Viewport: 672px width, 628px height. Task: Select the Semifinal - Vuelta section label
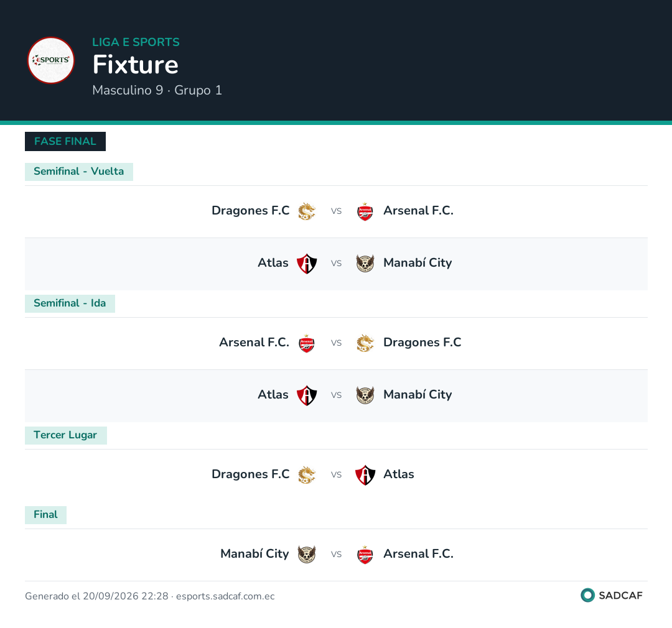(x=79, y=172)
